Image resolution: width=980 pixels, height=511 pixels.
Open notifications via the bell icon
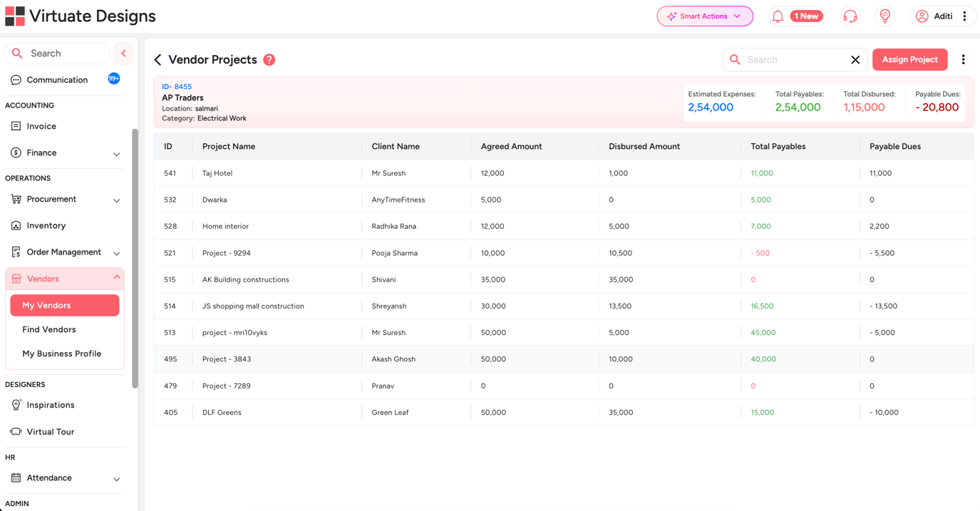point(777,15)
